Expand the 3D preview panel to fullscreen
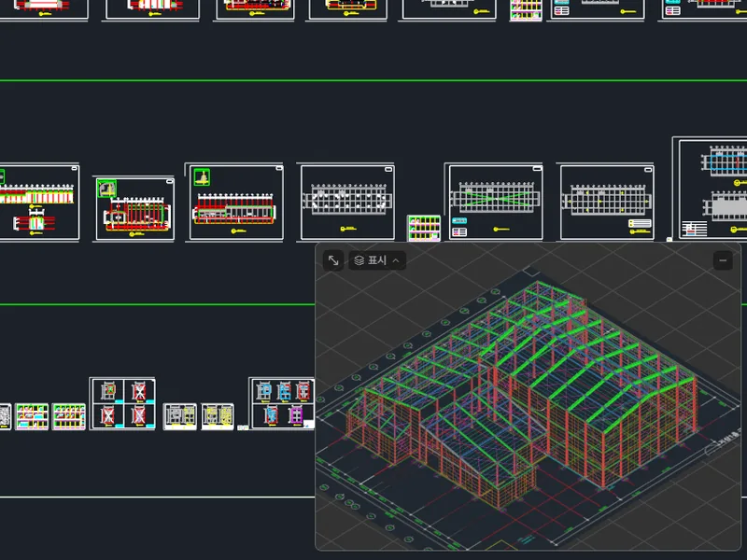 (333, 260)
